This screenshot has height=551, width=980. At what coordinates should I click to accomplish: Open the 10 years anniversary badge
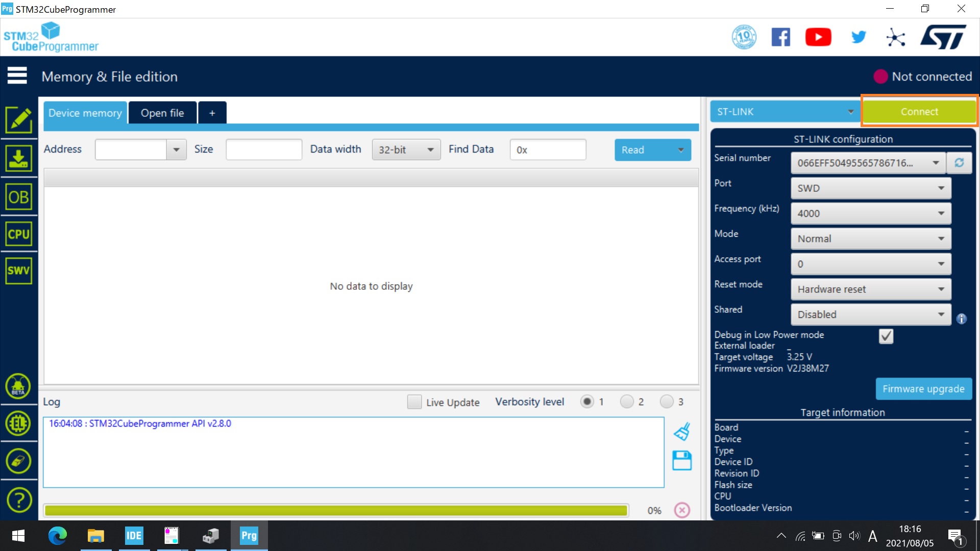pos(744,37)
